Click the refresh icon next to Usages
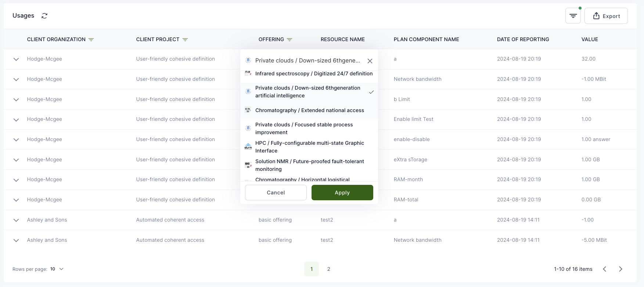This screenshot has height=287, width=644. click(x=44, y=16)
